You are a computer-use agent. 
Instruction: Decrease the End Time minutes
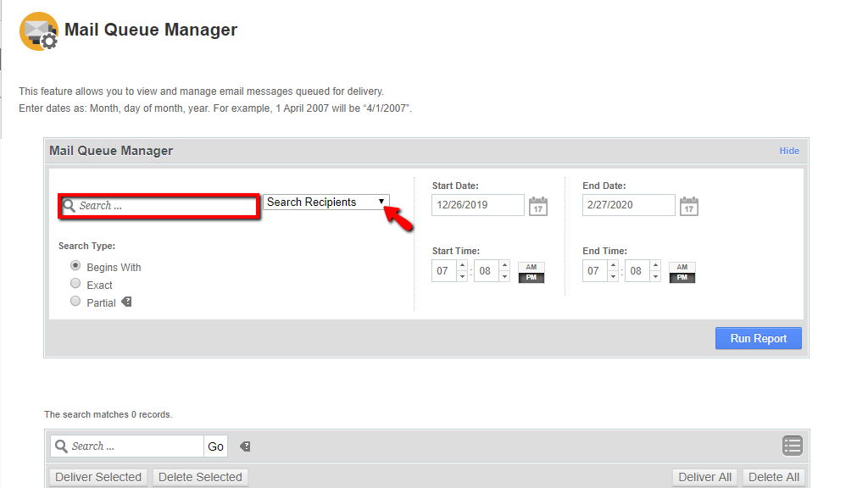coord(655,276)
